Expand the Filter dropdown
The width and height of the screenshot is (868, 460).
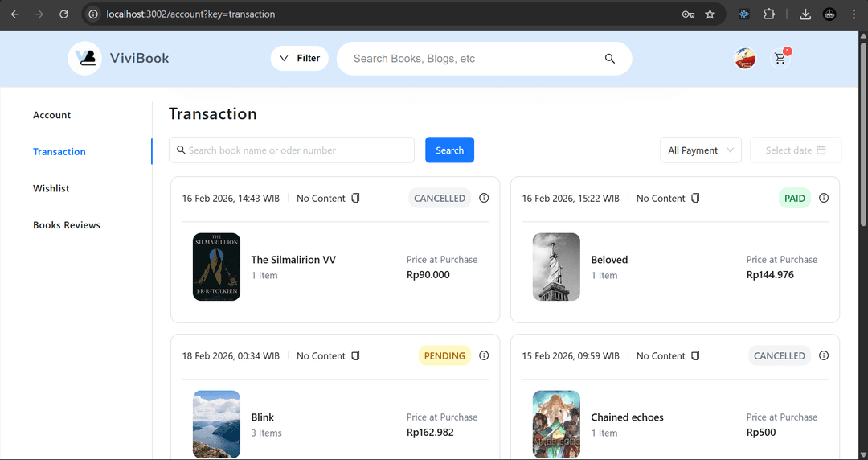pyautogui.click(x=300, y=58)
